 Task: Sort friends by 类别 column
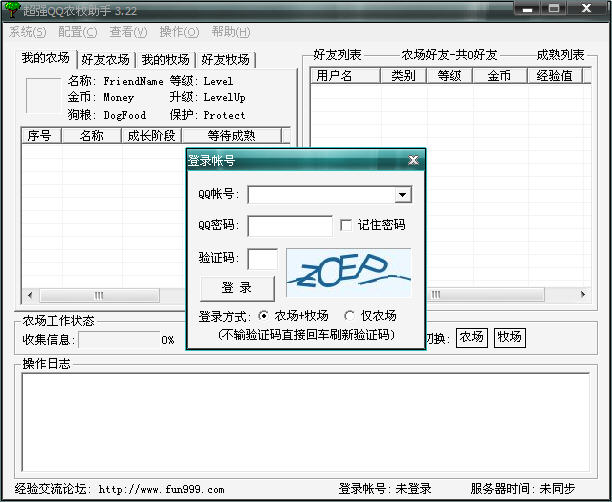click(x=403, y=75)
